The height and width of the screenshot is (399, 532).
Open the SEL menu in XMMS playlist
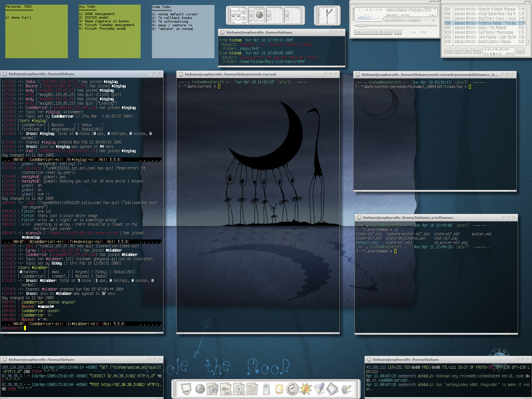[x=467, y=51]
